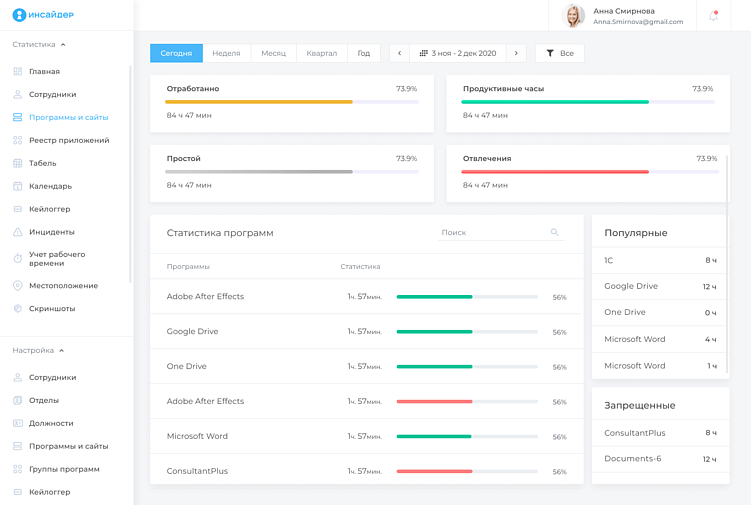Viewport: 751px width, 505px height.
Task: Open Группы программ settings link
Action: pyautogui.click(x=64, y=470)
